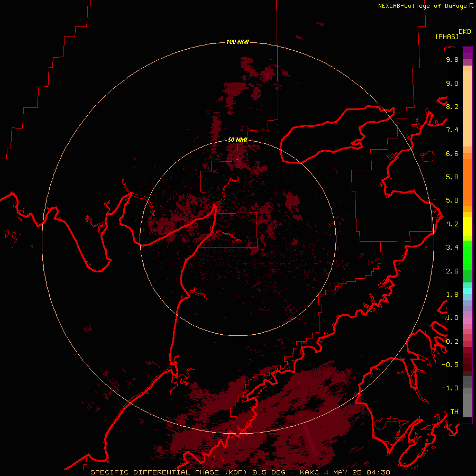The width and height of the screenshot is (476, 476).
Task: Click the 50 NMI range ring label
Action: click(237, 140)
